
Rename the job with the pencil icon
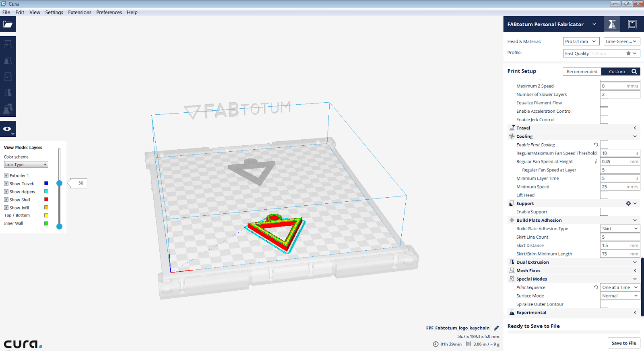point(496,328)
